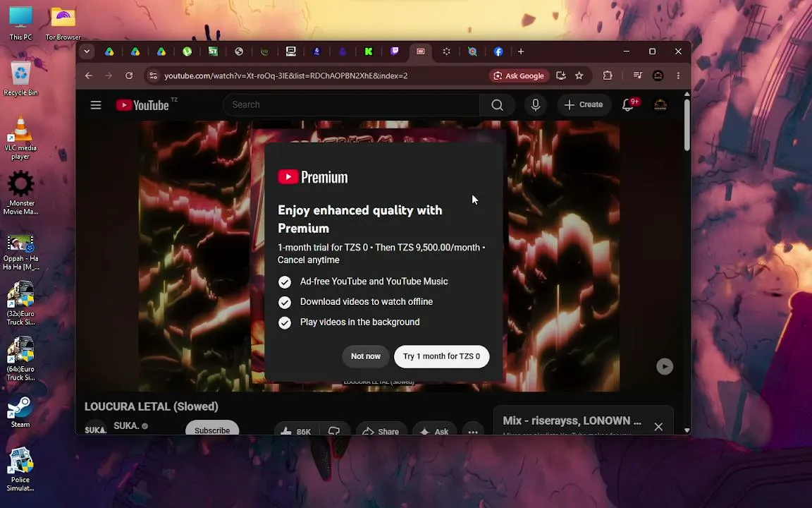Open the Chrome three-dot menu
The width and height of the screenshot is (812, 508).
tap(678, 75)
